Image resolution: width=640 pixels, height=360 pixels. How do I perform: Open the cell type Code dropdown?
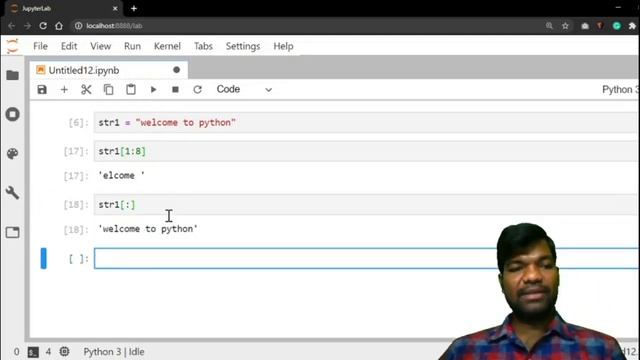click(244, 89)
